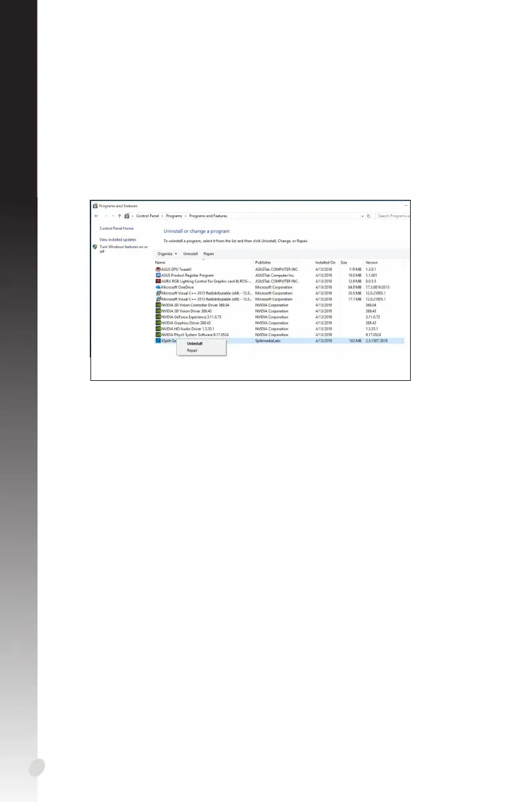Select Microsoft OneDrive program name
Image resolution: width=532 pixels, height=802 pixels.
(x=178, y=288)
